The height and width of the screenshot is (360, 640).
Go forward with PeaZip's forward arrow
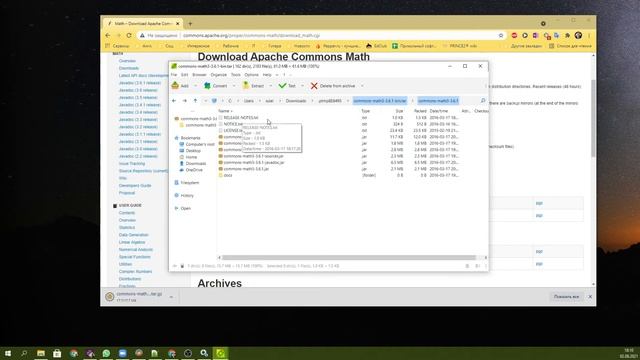184,101
